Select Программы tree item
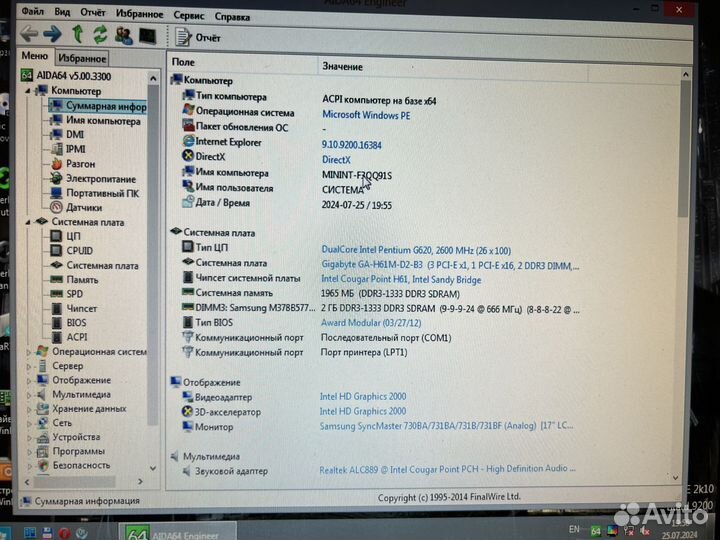 point(71,451)
